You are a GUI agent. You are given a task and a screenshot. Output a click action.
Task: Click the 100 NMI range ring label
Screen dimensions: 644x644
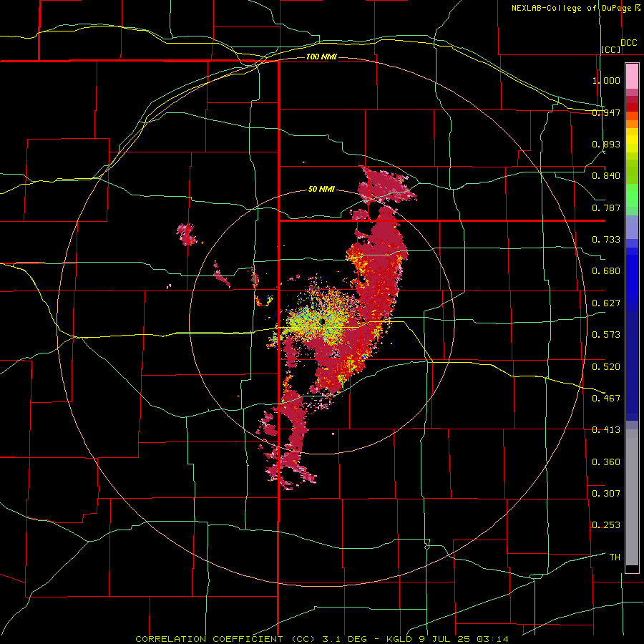pyautogui.click(x=321, y=57)
